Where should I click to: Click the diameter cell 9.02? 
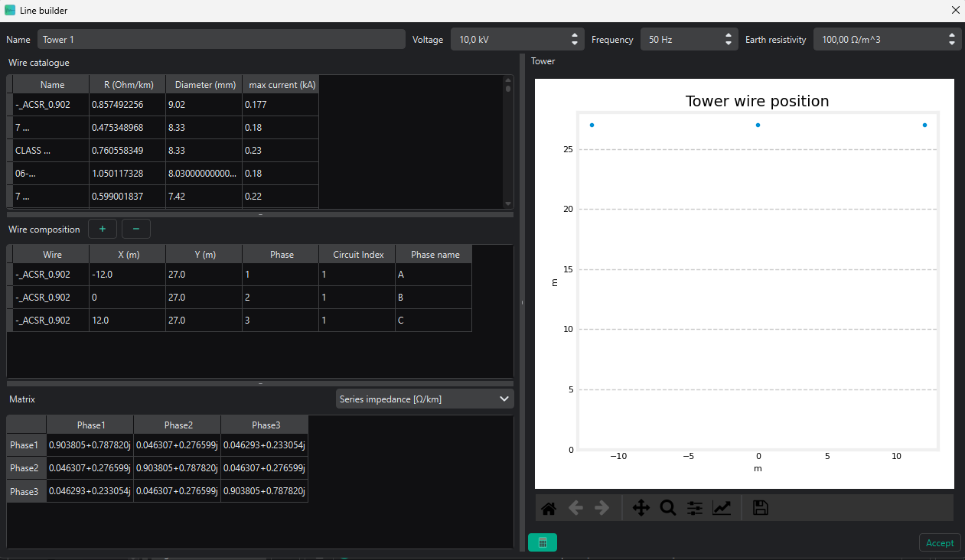[204, 105]
